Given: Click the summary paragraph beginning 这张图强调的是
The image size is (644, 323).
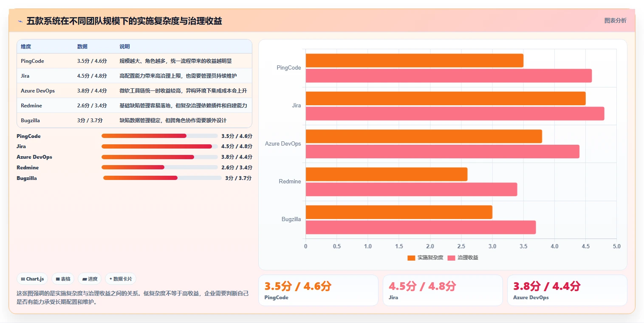Looking at the screenshot, I should (133, 298).
